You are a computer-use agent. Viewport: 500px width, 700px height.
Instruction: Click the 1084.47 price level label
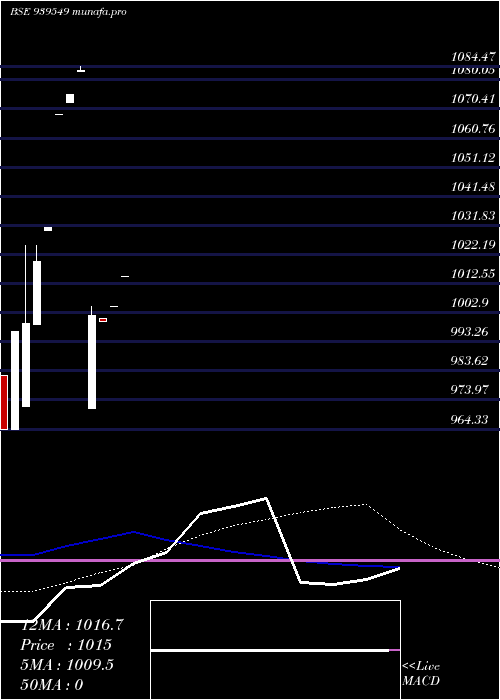tap(473, 57)
